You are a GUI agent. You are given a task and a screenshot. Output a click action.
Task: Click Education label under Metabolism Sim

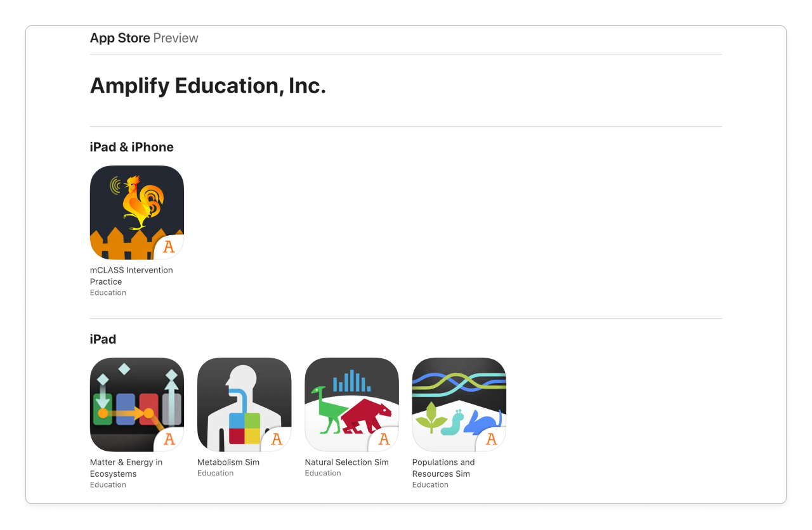216,473
